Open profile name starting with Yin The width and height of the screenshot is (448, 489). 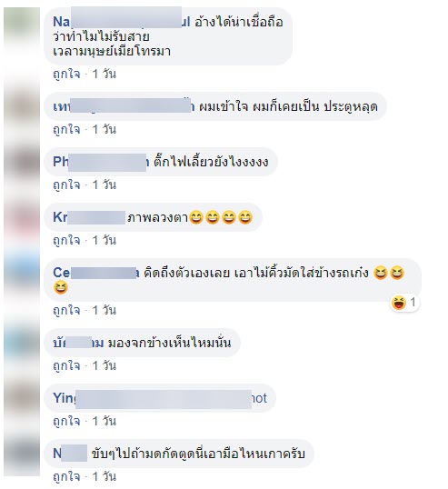coord(160,398)
